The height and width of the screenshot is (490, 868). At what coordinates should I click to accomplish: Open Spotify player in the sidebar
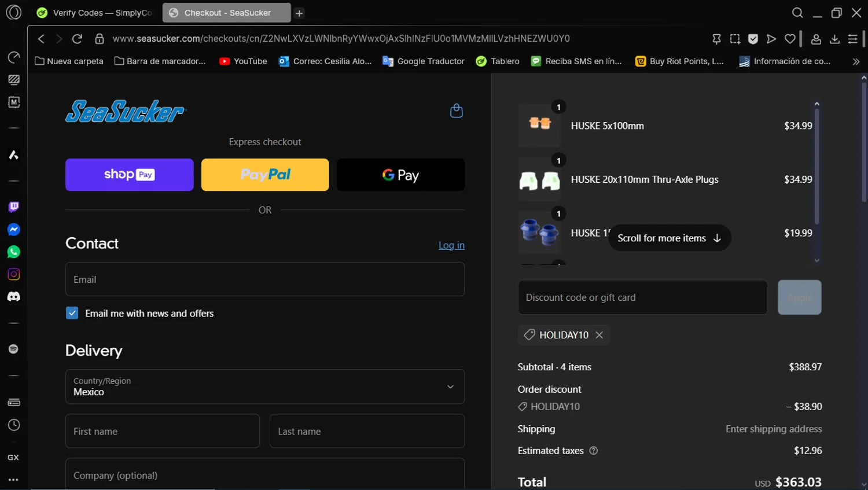click(13, 349)
